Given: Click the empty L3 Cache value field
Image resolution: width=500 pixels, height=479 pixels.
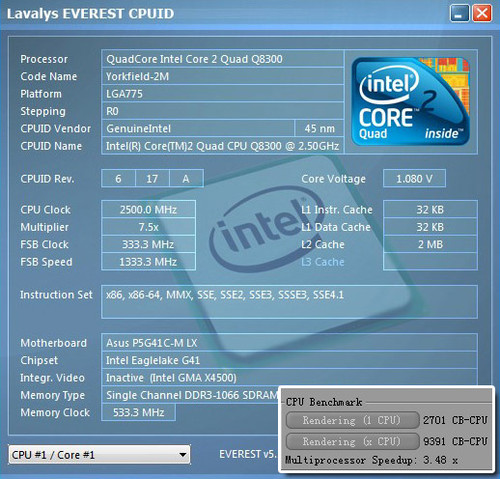Looking at the screenshot, I should (x=430, y=262).
